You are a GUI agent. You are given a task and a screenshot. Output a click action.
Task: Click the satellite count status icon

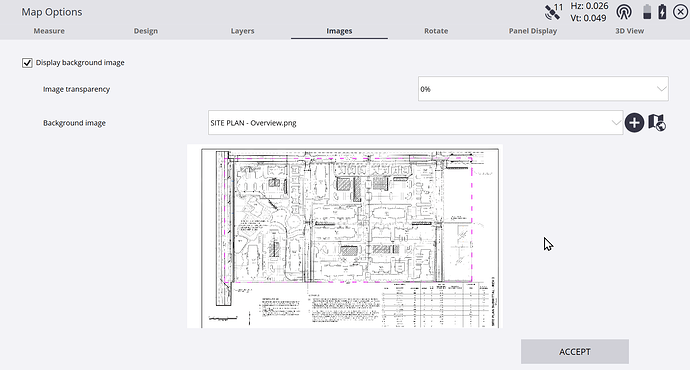(x=554, y=11)
